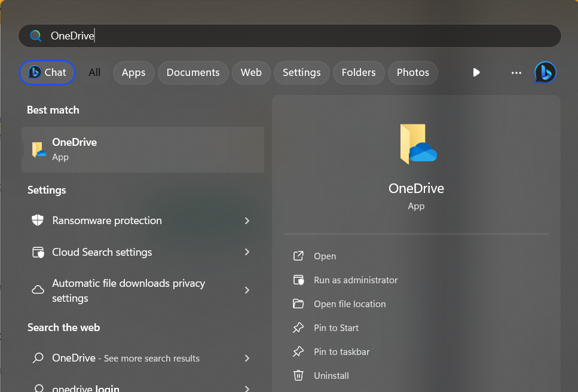This screenshot has width=578, height=392.
Task: Click the Open file location folder icon
Action: tap(298, 304)
